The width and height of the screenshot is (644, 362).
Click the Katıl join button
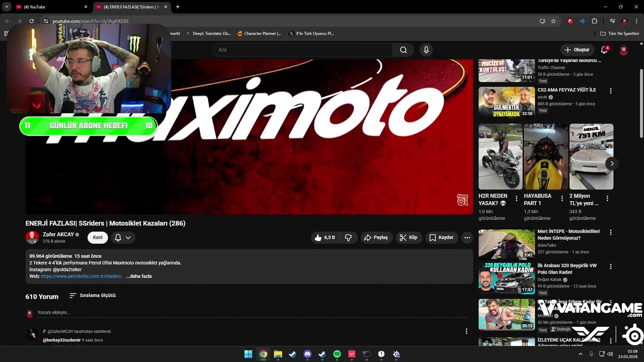pos(98,238)
